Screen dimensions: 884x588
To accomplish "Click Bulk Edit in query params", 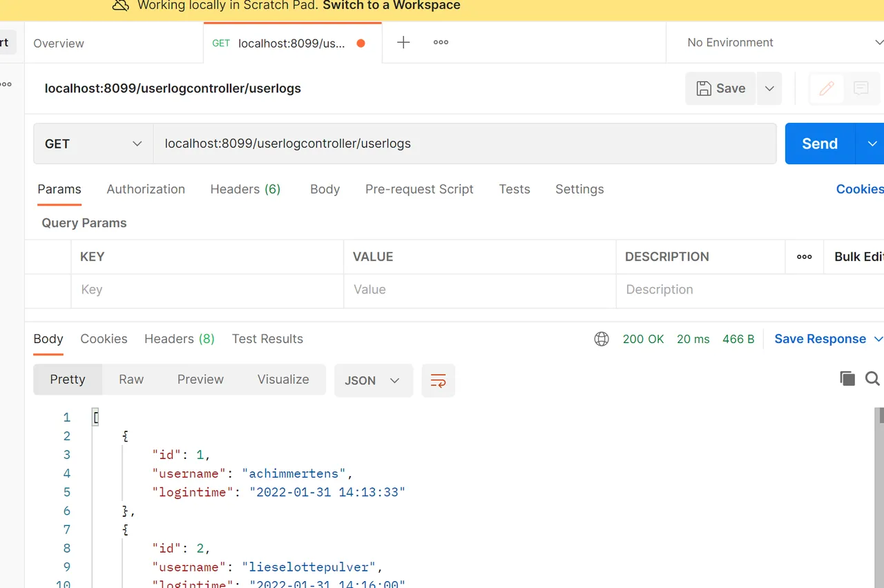I will pos(859,257).
